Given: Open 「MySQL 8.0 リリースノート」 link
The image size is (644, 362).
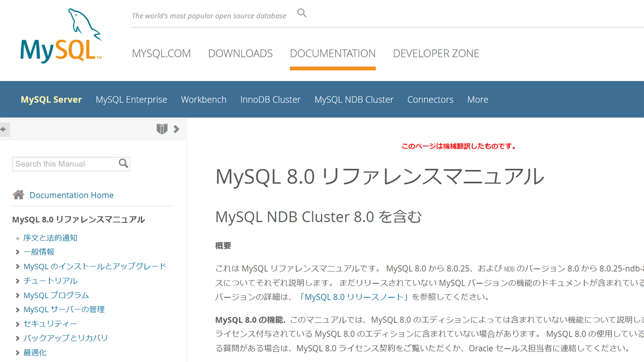Looking at the screenshot, I should [354, 297].
